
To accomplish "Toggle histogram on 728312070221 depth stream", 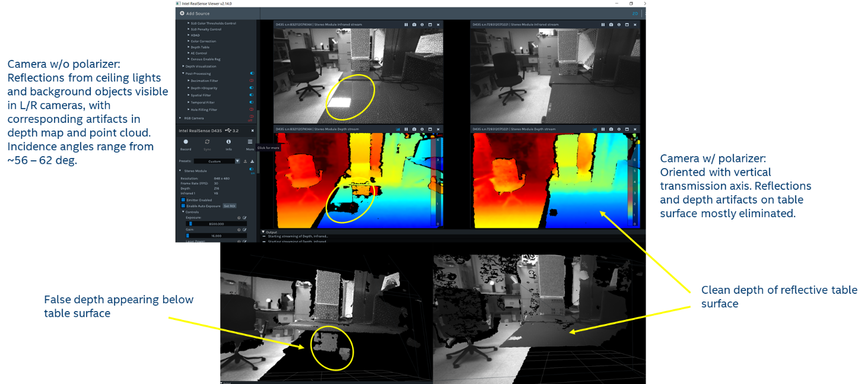I will [x=596, y=129].
